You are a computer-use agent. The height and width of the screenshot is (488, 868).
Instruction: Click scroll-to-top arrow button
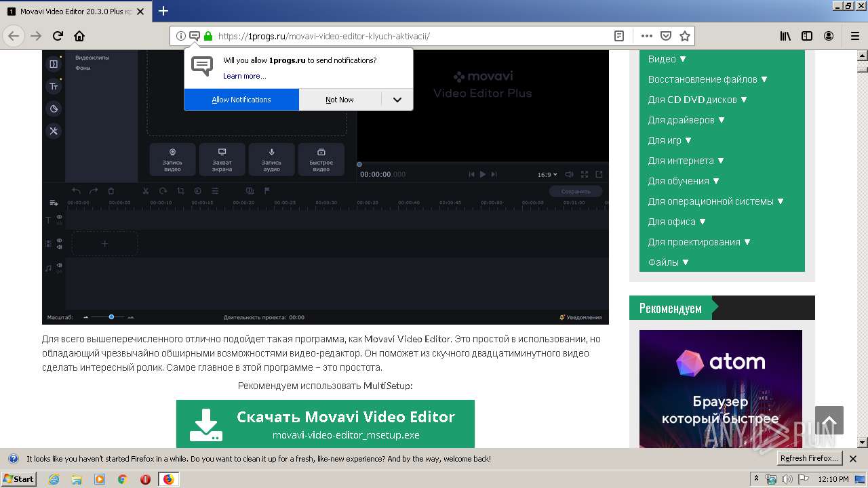[x=829, y=420]
